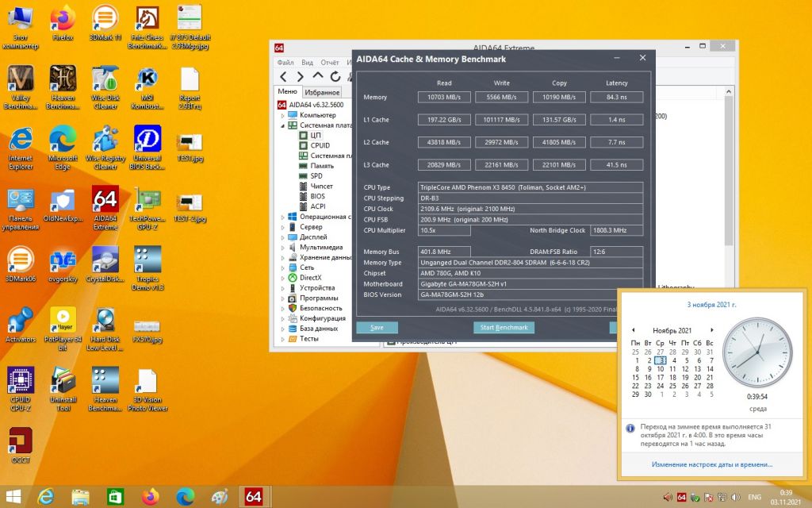Screen dimensions: 812x508
Task: Collapse the Системная плата tree node
Action: [x=283, y=125]
